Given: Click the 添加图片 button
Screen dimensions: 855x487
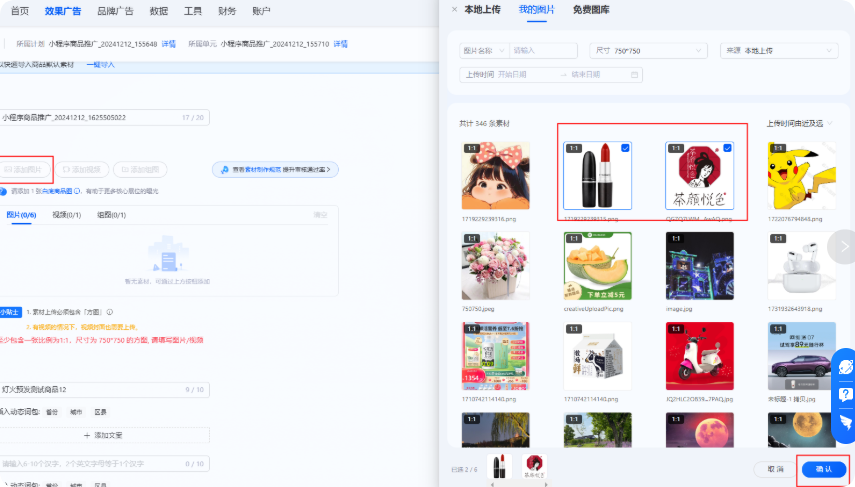Looking at the screenshot, I should pos(24,170).
